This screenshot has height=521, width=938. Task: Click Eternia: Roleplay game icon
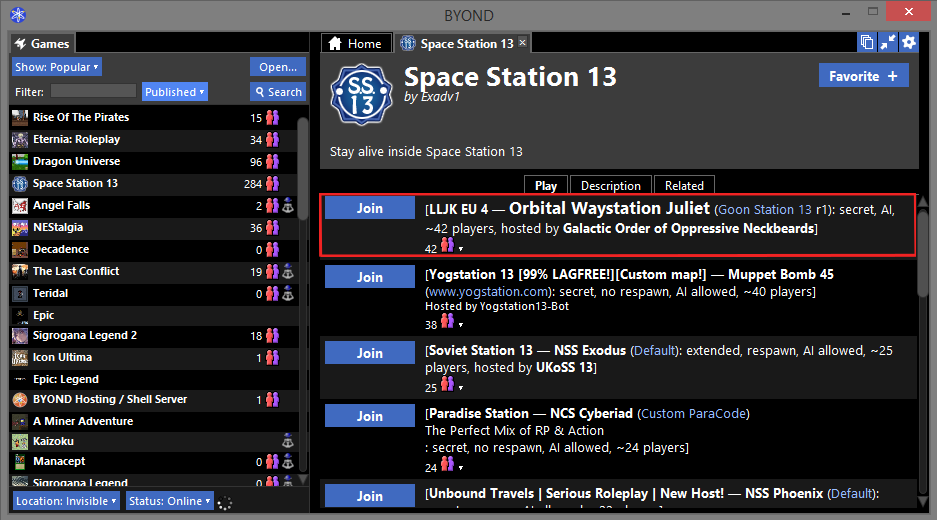coord(20,139)
